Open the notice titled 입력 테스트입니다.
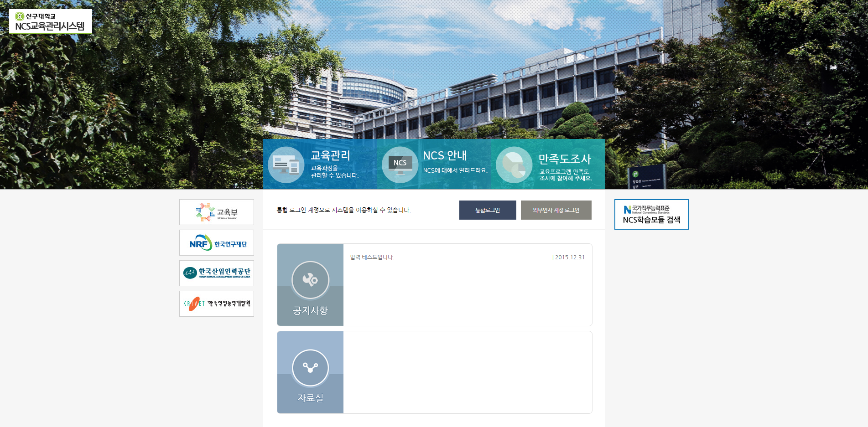This screenshot has width=868, height=427. (372, 257)
